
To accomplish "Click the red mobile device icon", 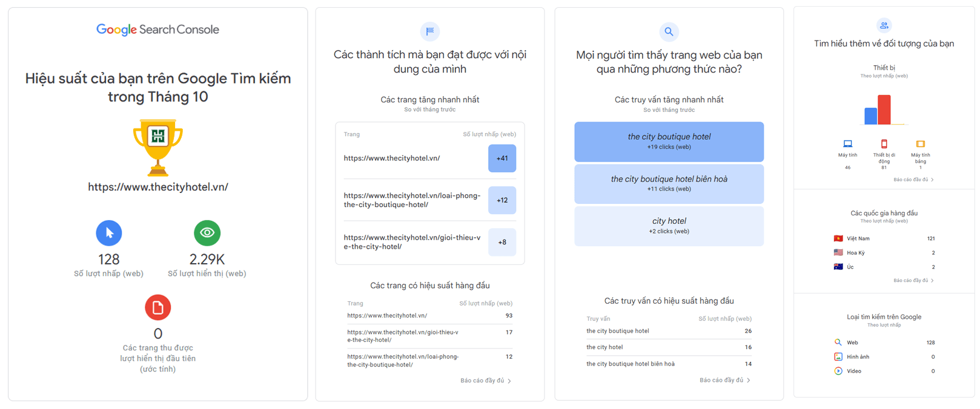I will 884,144.
